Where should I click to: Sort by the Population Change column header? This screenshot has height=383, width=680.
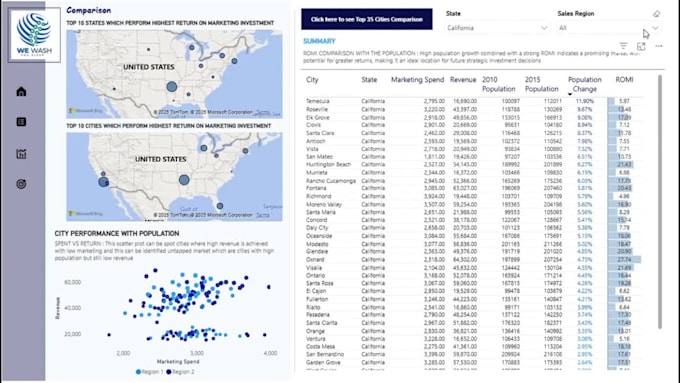coord(585,84)
